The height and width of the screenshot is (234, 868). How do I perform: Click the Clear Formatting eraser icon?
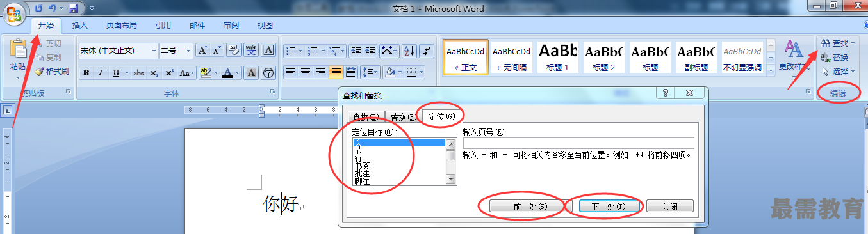click(234, 51)
